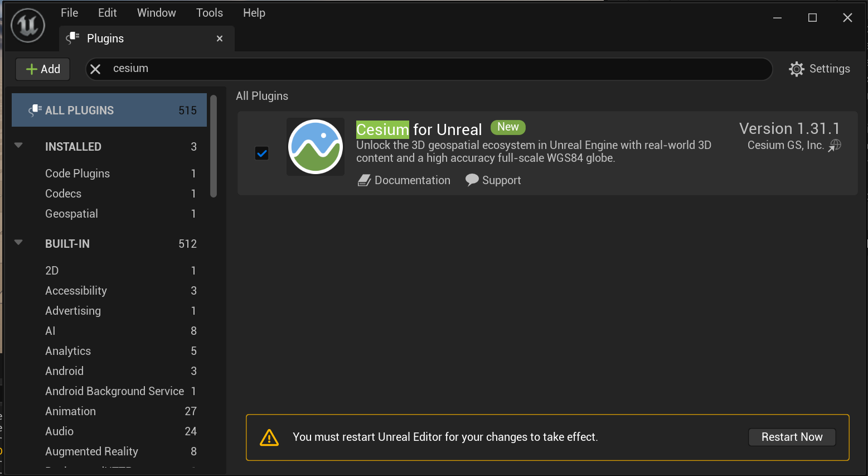The image size is (868, 476).
Task: Maximize the Plugins window
Action: coord(812,18)
